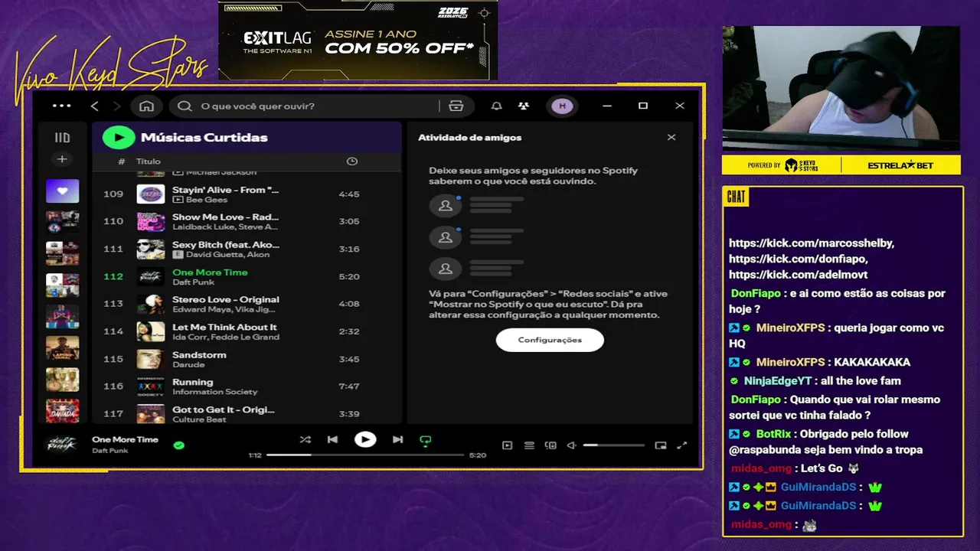The image size is (980, 551).
Task: Click username MineiroXFPS on 'queria jogar' message
Action: pos(790,328)
